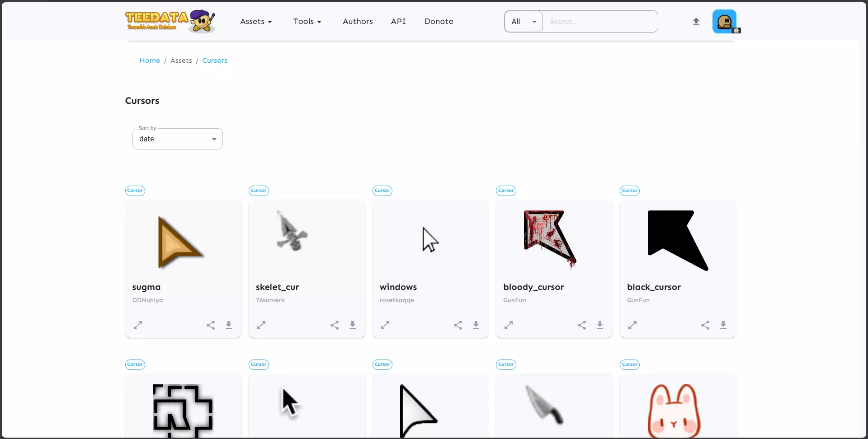Click the upload arrow icon in header
Viewport: 868px width, 439px height.
coord(696,21)
